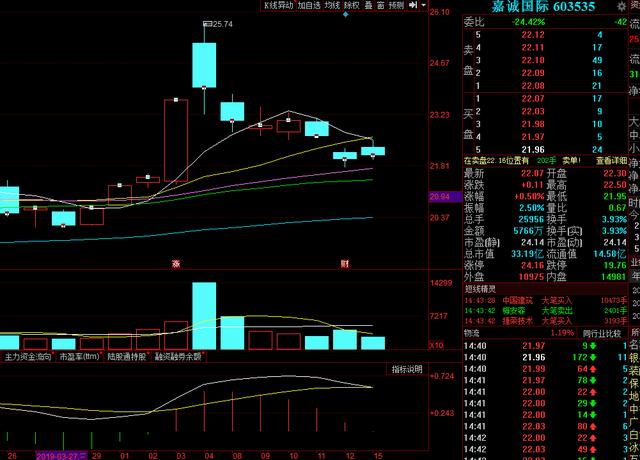This screenshot has width=640, height=460.
Task: Click the 14:40 trade row with volume 172
Action: (545, 358)
